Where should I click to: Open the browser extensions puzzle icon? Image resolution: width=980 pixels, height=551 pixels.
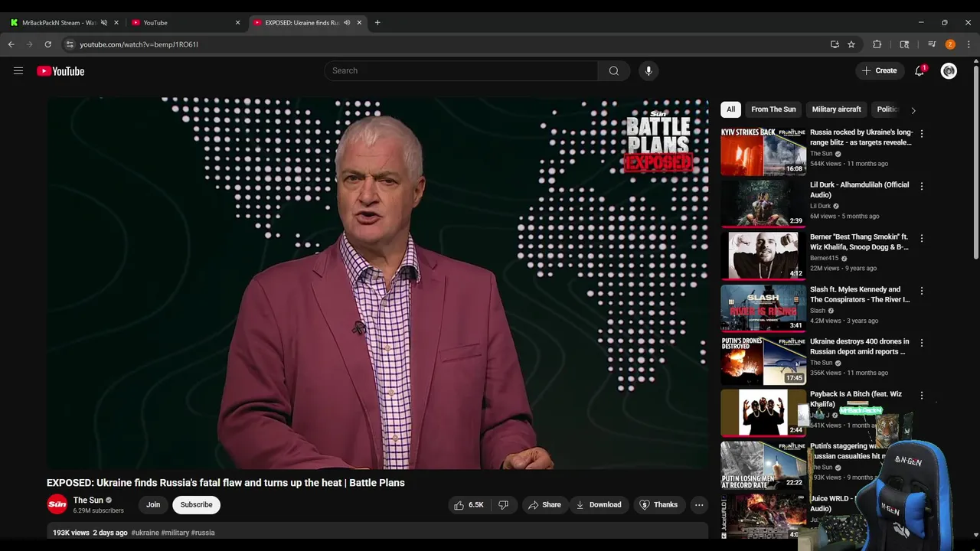pyautogui.click(x=877, y=44)
